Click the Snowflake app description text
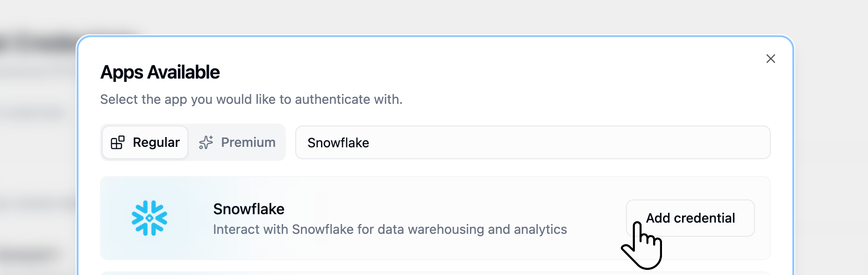 [x=390, y=230]
